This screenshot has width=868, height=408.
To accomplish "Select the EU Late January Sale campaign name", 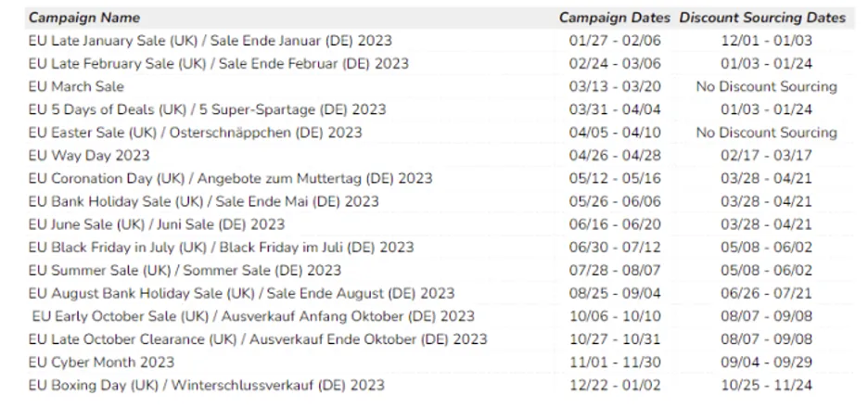I will [x=210, y=41].
